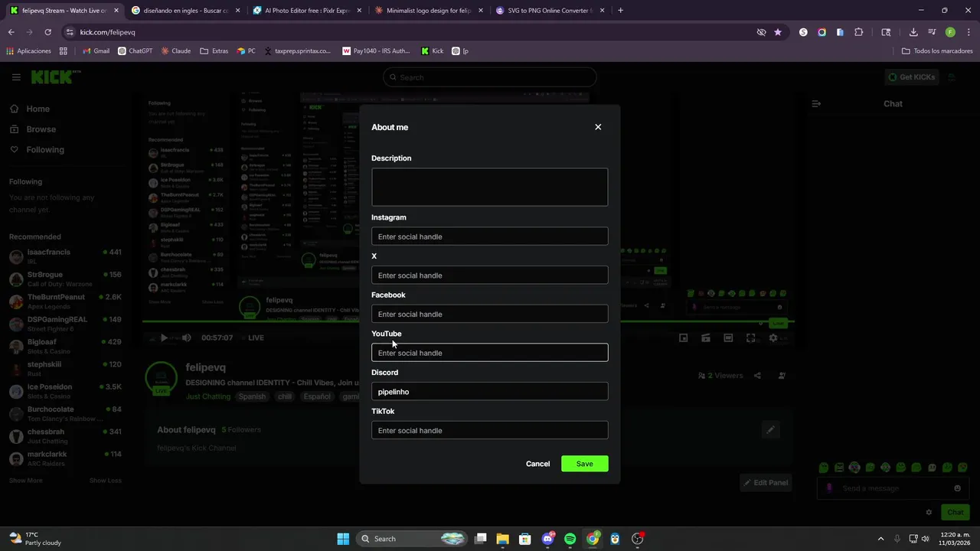
Task: Focus the YouTube social handle field
Action: point(489,353)
